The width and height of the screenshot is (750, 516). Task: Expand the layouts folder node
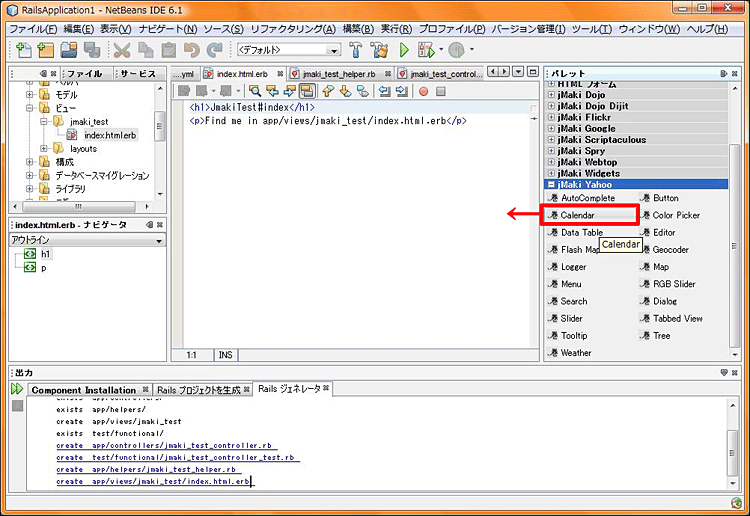(x=44, y=149)
